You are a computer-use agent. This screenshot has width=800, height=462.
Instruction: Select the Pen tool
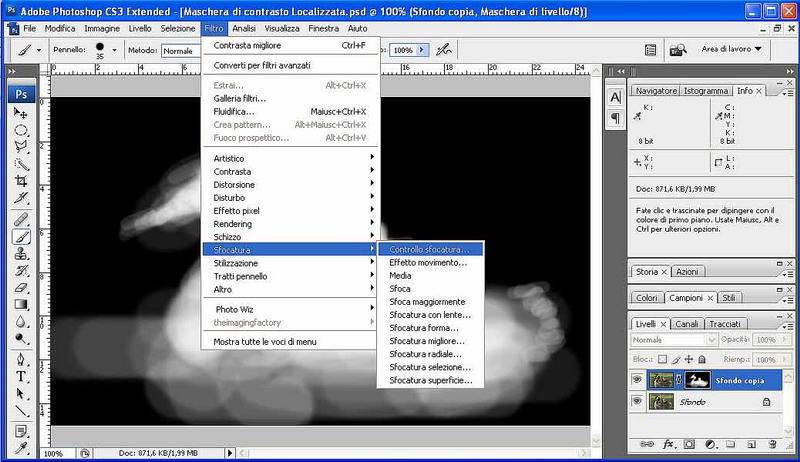(21, 360)
